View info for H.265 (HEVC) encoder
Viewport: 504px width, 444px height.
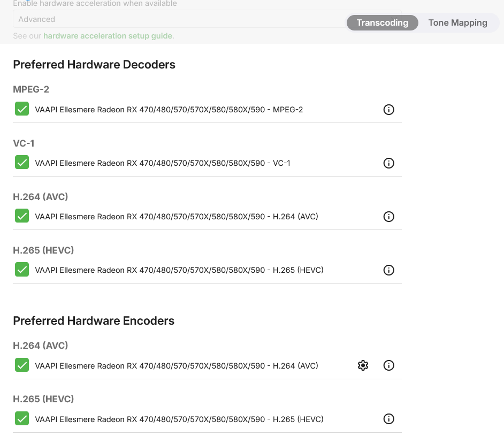[x=389, y=419]
